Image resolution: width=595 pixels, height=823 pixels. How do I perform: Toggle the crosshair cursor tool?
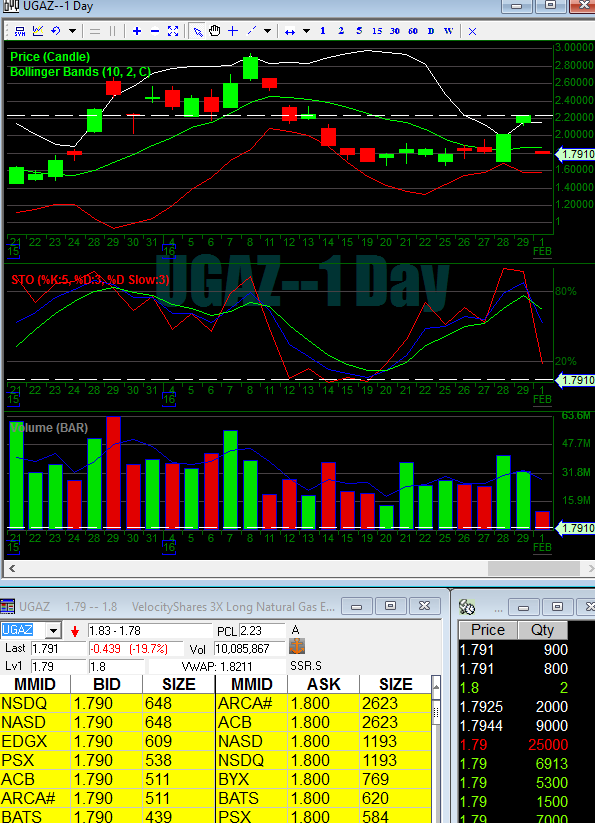coord(233,31)
